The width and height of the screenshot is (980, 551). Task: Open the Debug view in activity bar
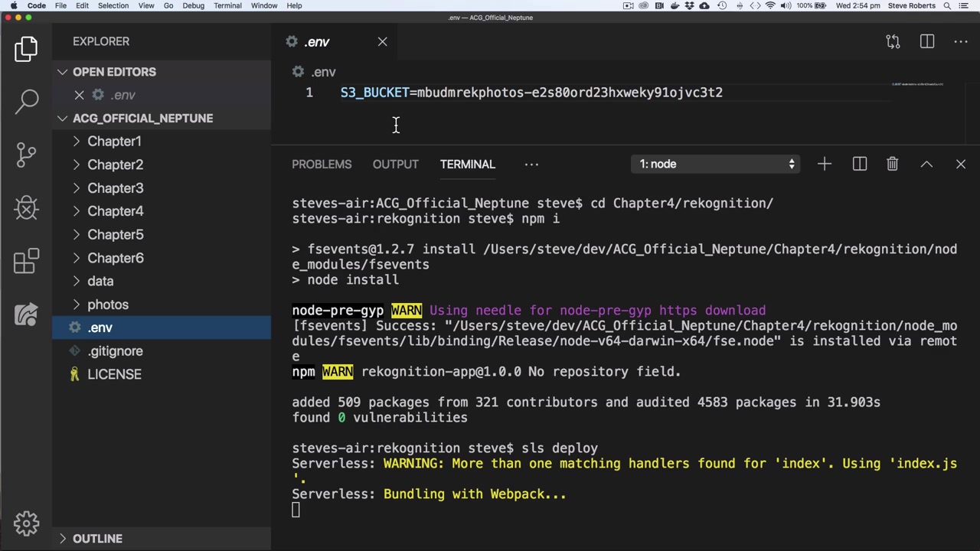27,207
